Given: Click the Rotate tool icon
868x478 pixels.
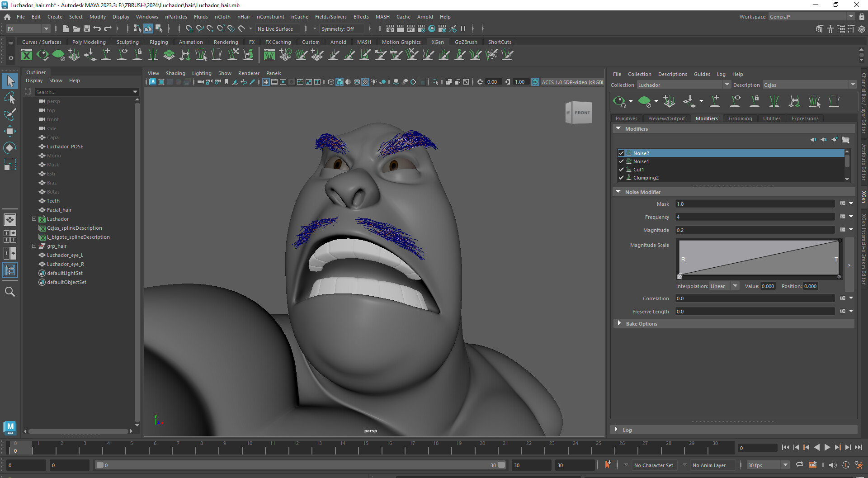Looking at the screenshot, I should [10, 148].
